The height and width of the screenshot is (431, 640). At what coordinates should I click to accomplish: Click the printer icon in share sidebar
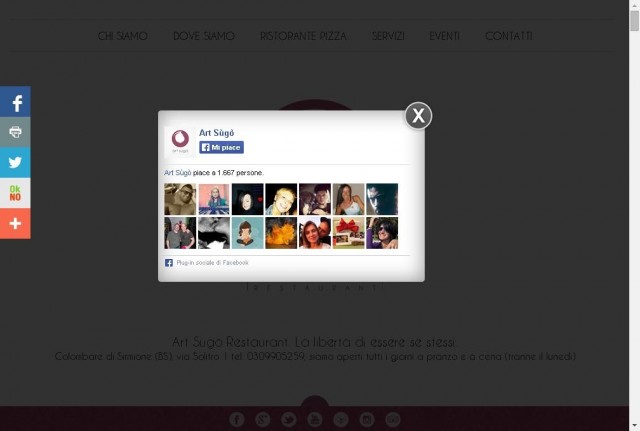point(15,132)
